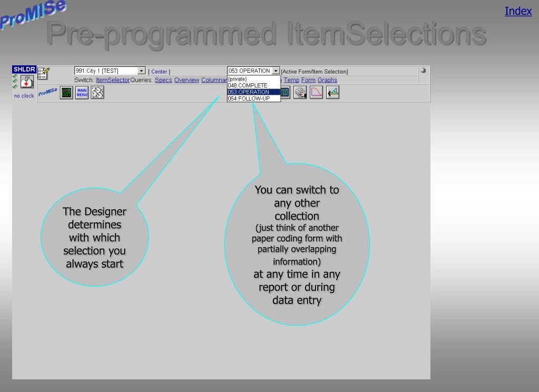This screenshot has width=539, height=392.
Task: Click the form edit pencil icon
Action: click(x=44, y=73)
